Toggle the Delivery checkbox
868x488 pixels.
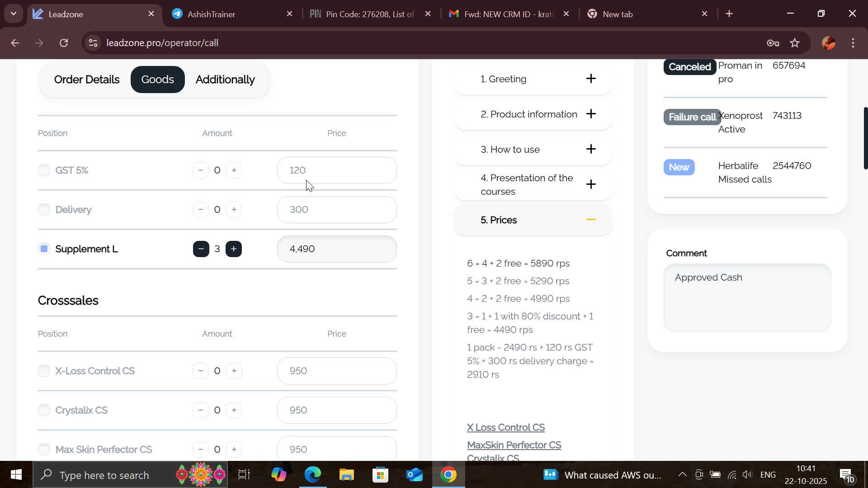44,210
